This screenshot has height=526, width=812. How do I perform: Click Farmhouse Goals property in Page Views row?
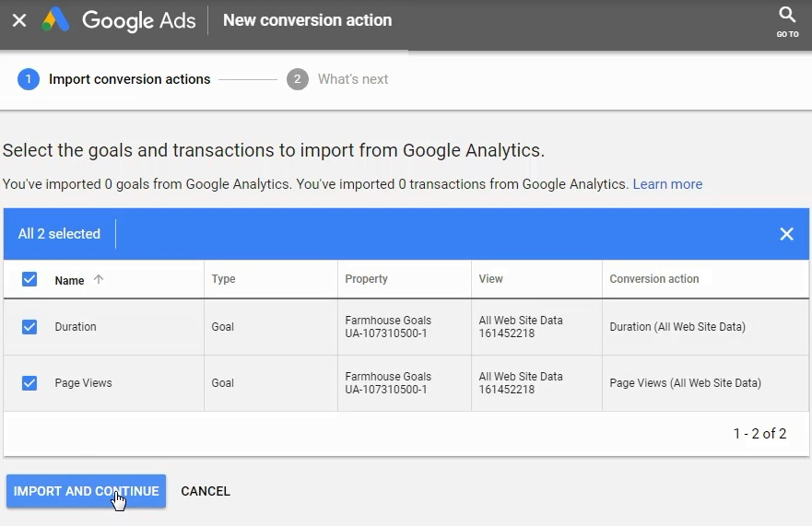coord(388,383)
